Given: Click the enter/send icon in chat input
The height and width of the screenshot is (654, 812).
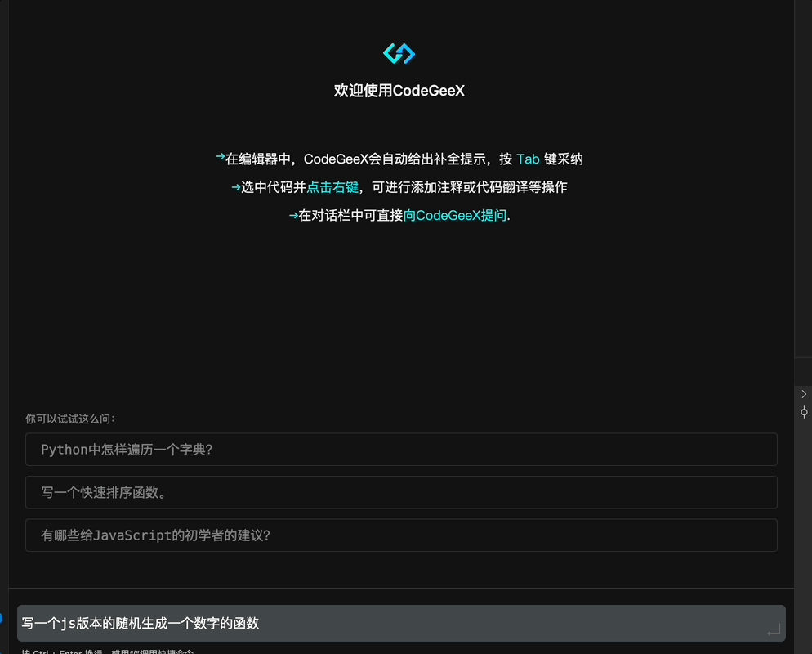Looking at the screenshot, I should click(x=774, y=629).
